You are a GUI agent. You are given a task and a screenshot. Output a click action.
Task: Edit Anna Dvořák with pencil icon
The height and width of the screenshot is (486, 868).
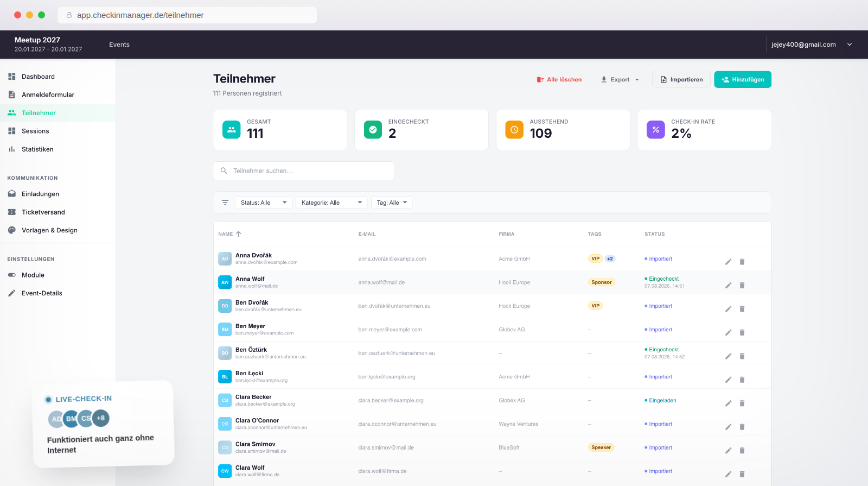729,262
